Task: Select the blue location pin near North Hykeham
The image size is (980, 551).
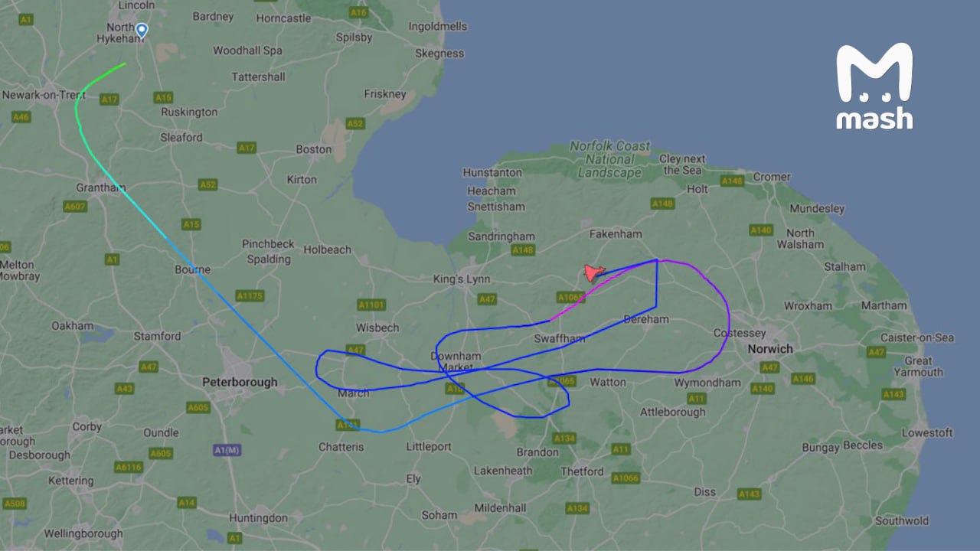Action: 142,31
